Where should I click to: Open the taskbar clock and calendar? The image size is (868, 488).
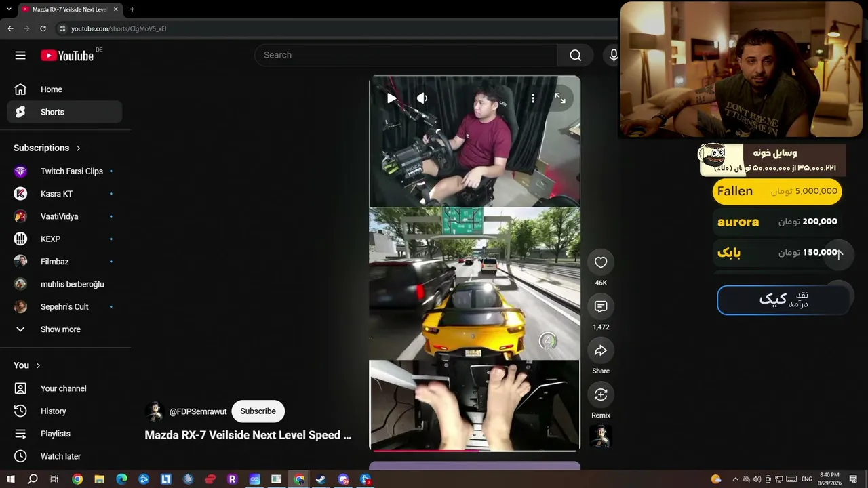pos(830,479)
